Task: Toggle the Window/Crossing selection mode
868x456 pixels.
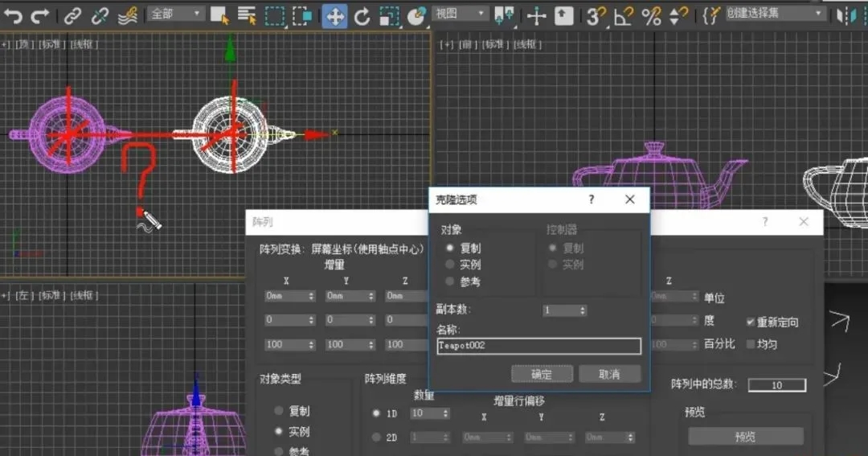Action: [x=302, y=15]
